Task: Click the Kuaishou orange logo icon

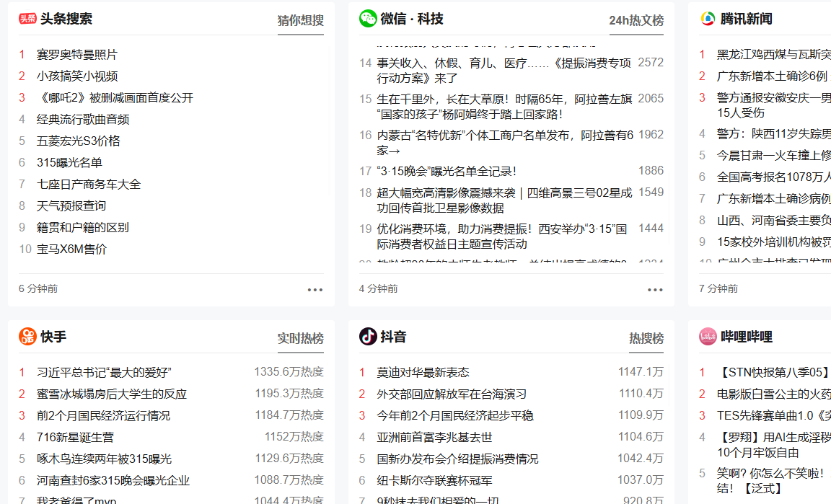Action: [27, 337]
